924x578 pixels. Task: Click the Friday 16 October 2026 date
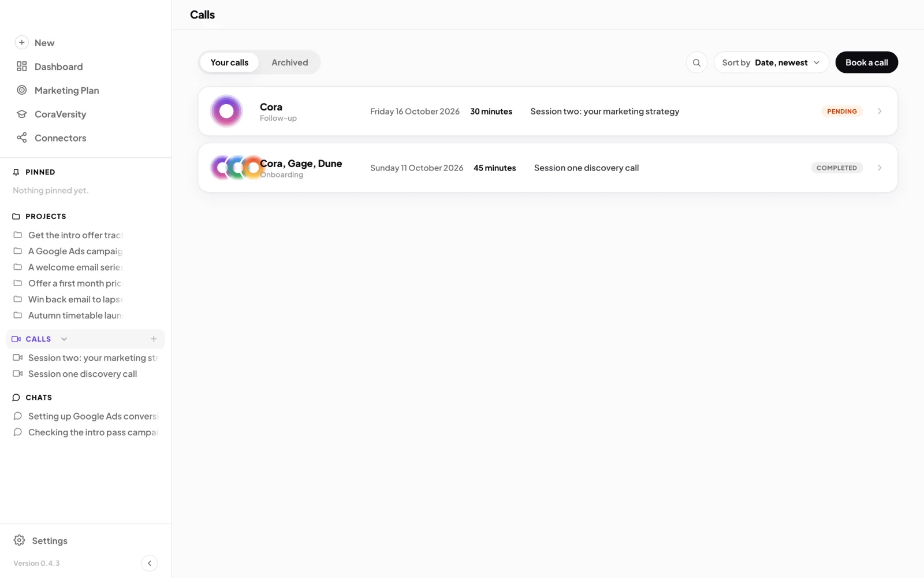click(x=415, y=111)
